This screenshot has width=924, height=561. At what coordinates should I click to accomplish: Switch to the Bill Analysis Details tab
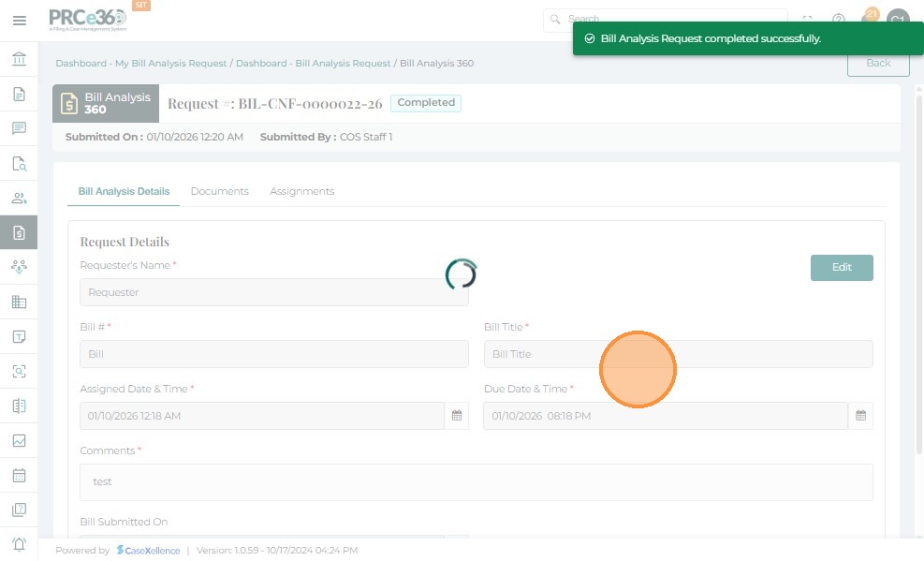point(124,191)
